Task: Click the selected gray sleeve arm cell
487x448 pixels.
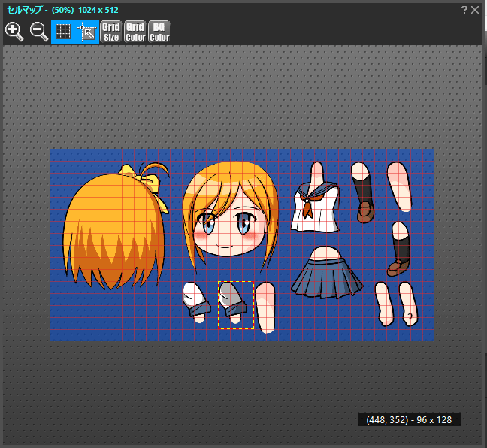Action: [236, 305]
